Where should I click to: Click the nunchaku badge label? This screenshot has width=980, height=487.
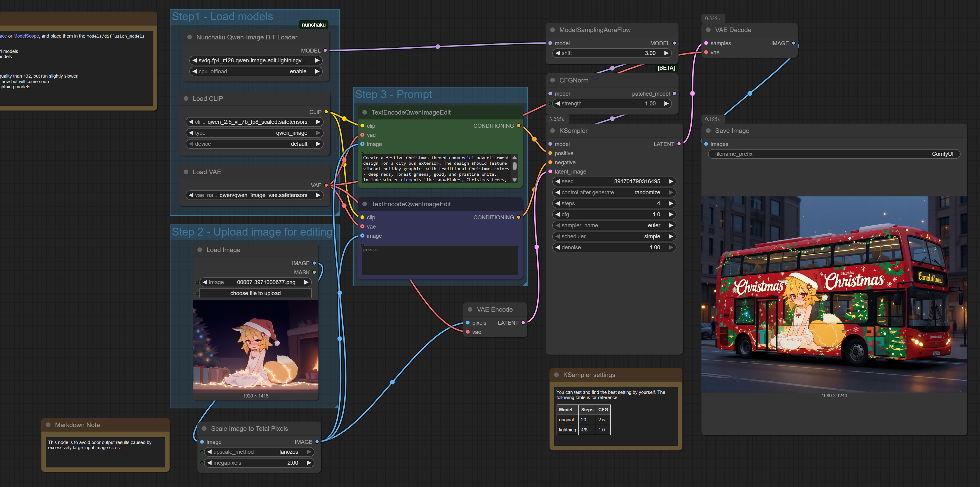pos(313,25)
